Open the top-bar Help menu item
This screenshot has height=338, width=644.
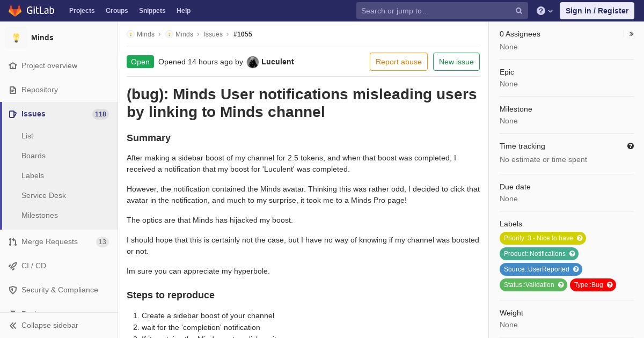tap(184, 11)
